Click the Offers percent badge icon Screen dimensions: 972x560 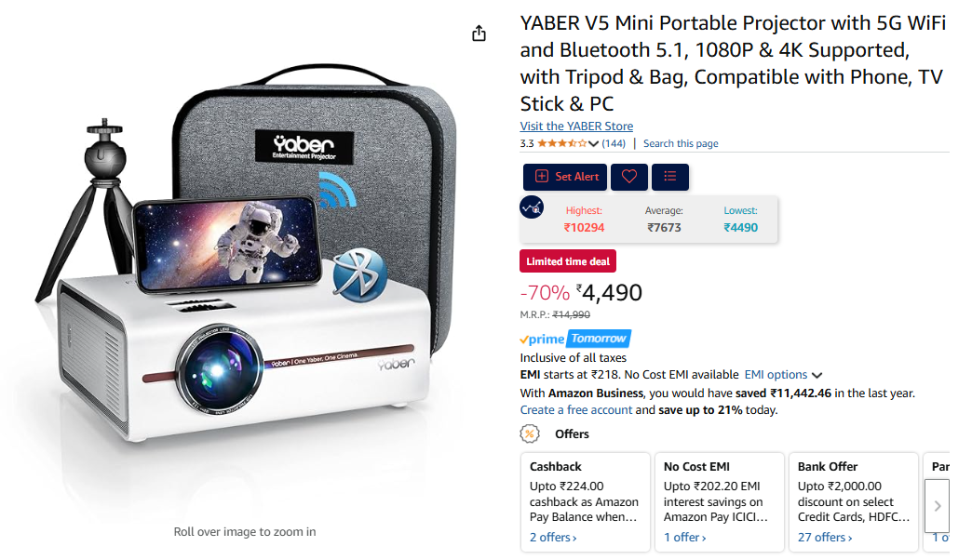point(530,433)
